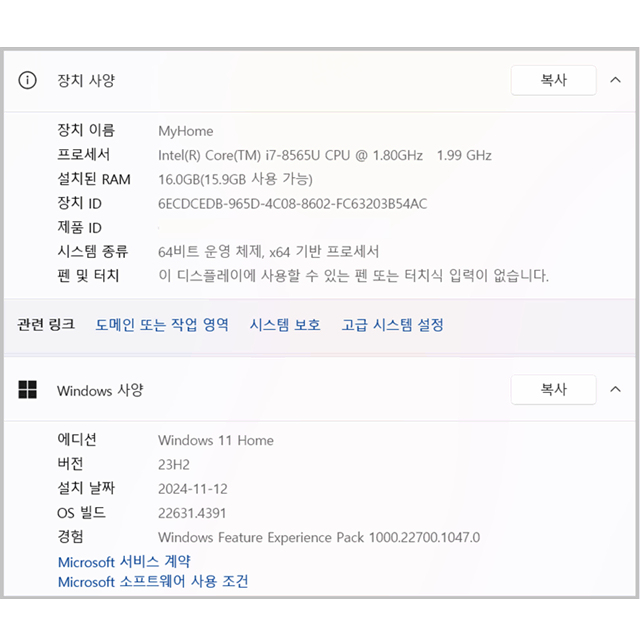Image resolution: width=640 pixels, height=640 pixels.
Task: Click the 장치 사양 section title
Action: 86,80
